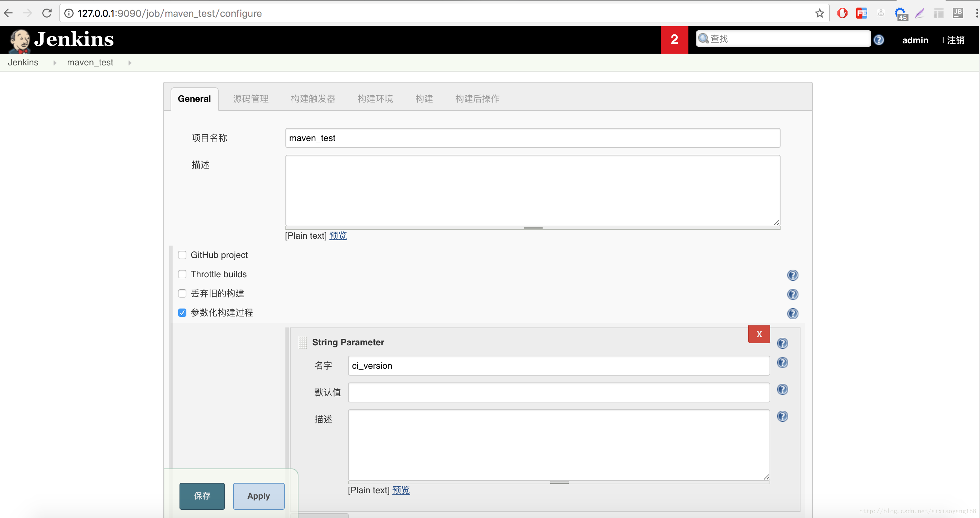This screenshot has height=518, width=980.
Task: Click the 预览 link in description
Action: [x=338, y=235]
